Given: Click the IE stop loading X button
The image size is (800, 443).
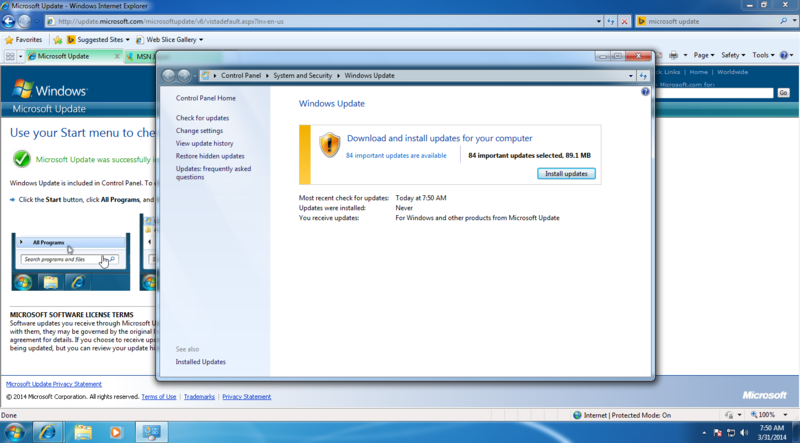Looking at the screenshot, I should [x=624, y=21].
